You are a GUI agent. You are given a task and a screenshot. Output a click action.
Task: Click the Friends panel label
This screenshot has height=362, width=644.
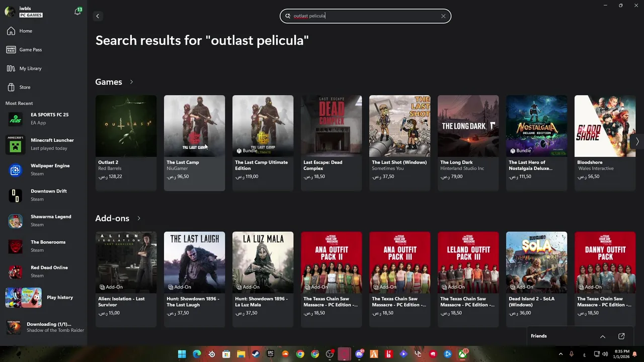[538, 336]
